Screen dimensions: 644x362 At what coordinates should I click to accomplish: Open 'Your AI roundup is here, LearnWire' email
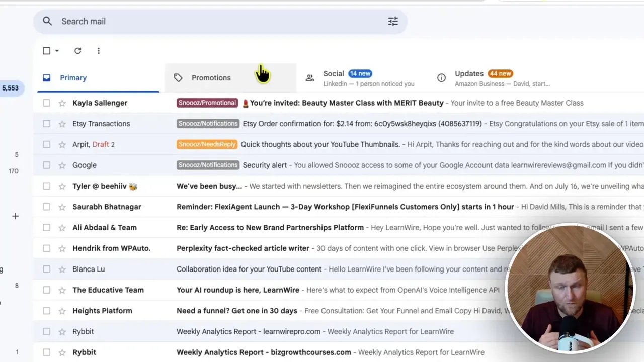[x=238, y=290]
